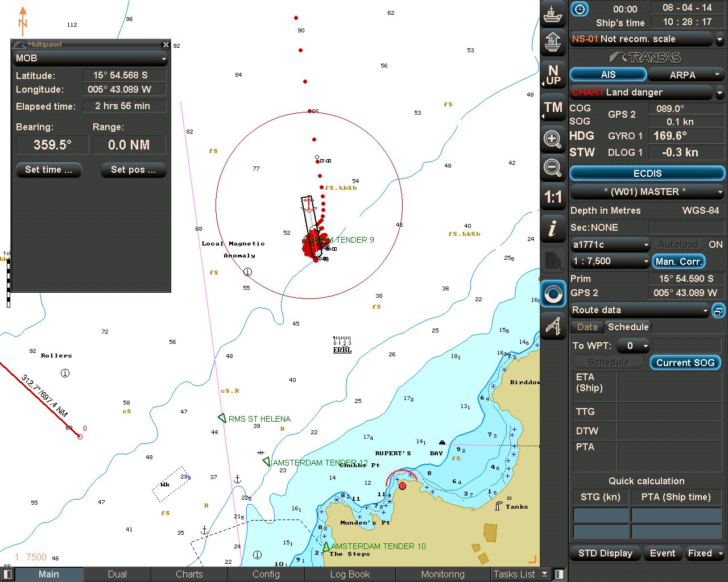Image resolution: width=728 pixels, height=582 pixels.
Task: Open the Log Book tab
Action: [x=350, y=574]
